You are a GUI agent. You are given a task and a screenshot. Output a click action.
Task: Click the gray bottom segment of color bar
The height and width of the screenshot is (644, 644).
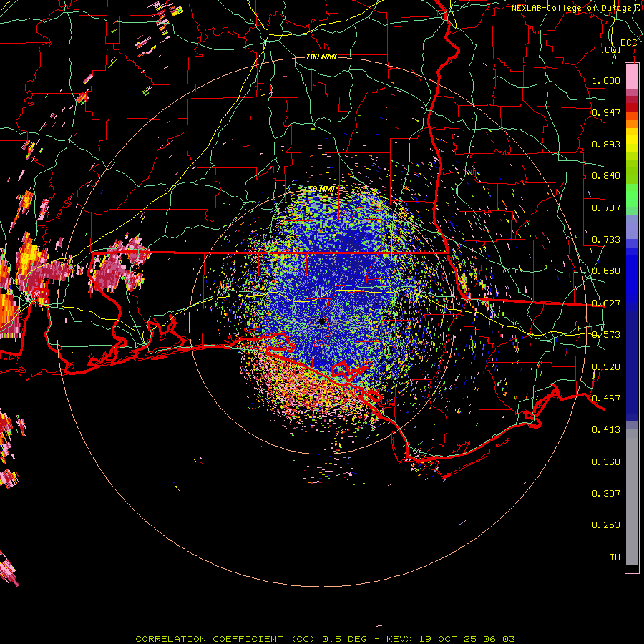632,497
